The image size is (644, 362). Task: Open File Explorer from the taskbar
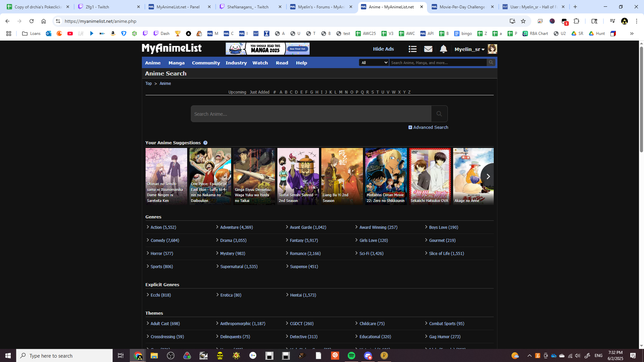click(154, 356)
